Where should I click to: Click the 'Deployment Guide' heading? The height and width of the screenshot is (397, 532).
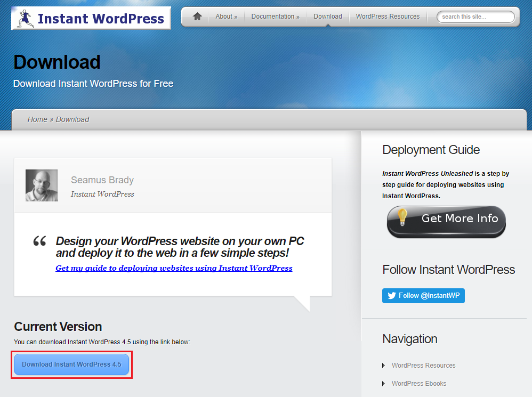tap(431, 150)
